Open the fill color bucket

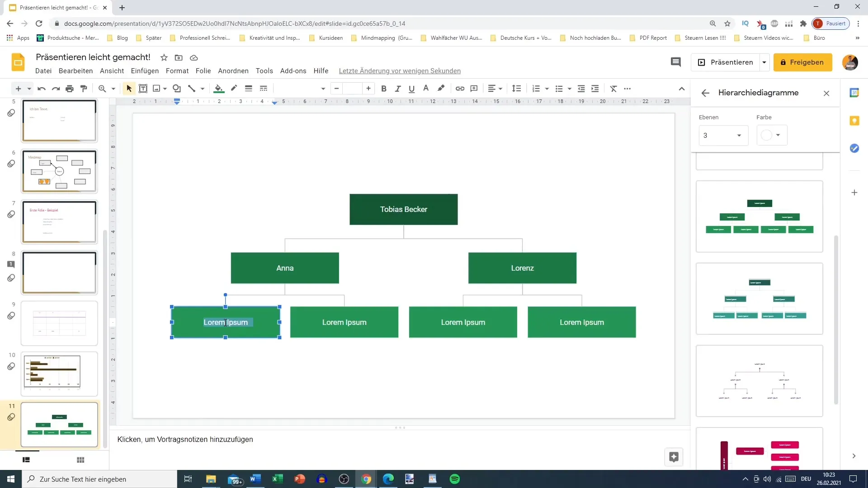(x=219, y=89)
